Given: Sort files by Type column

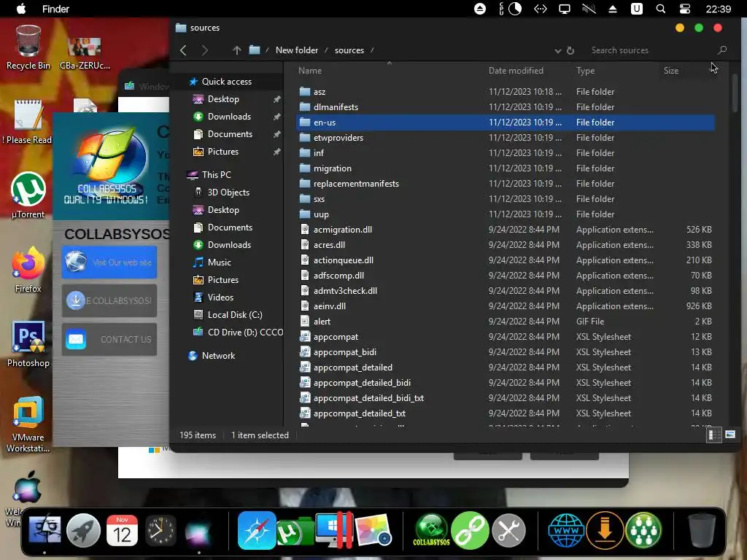Looking at the screenshot, I should pyautogui.click(x=586, y=71).
